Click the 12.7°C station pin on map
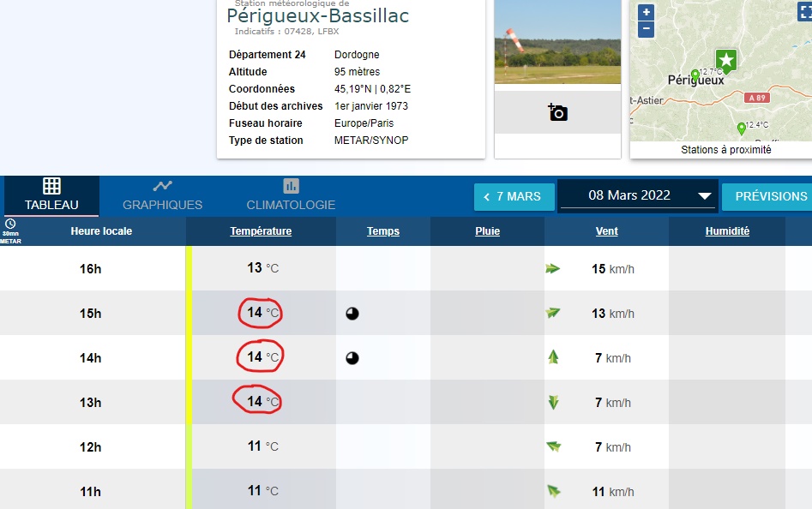812x509 pixels. pyautogui.click(x=695, y=76)
